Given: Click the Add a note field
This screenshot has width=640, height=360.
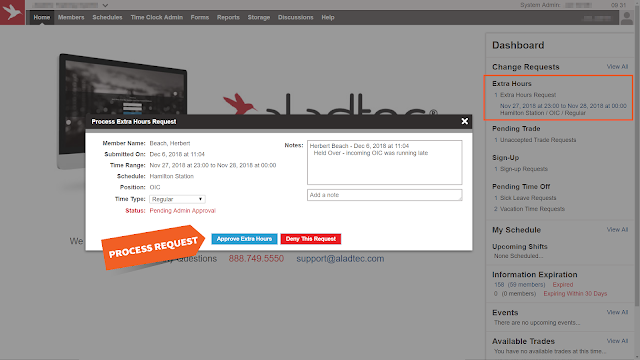Looking at the screenshot, I should pyautogui.click(x=384, y=195).
